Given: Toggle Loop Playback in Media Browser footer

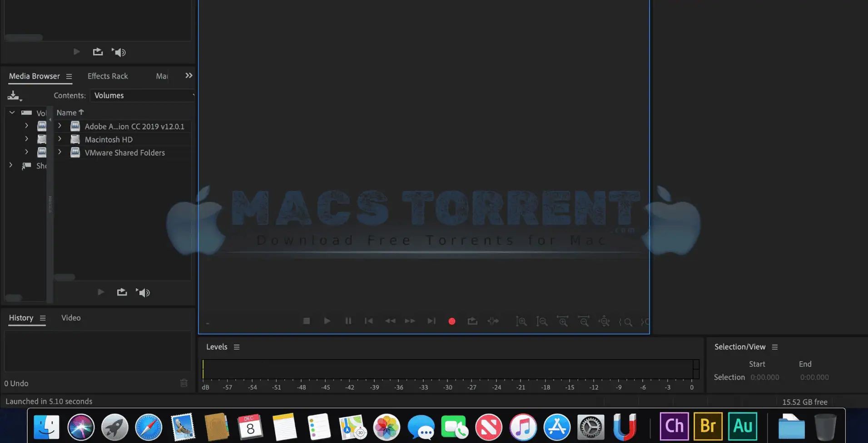Looking at the screenshot, I should pos(122,292).
